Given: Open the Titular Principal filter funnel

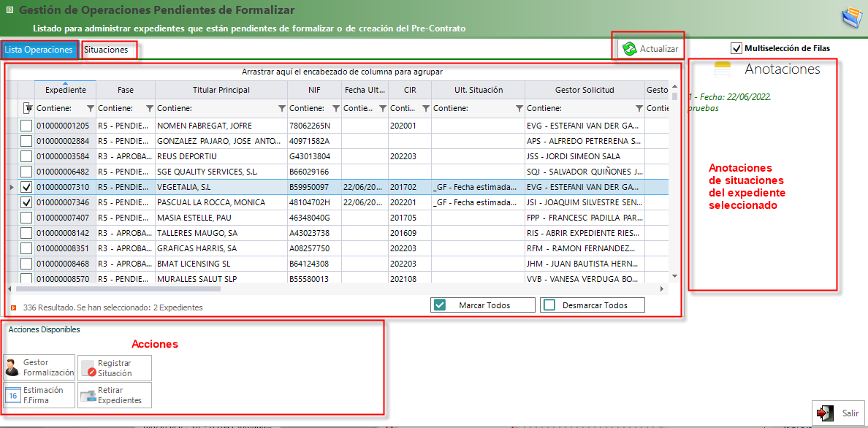Looking at the screenshot, I should [x=281, y=108].
